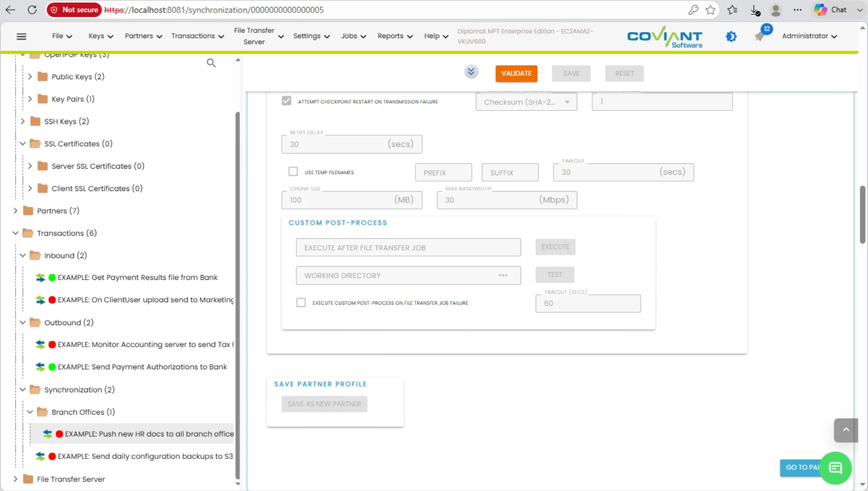Select Get Payment Results transaction icon

click(x=40, y=278)
